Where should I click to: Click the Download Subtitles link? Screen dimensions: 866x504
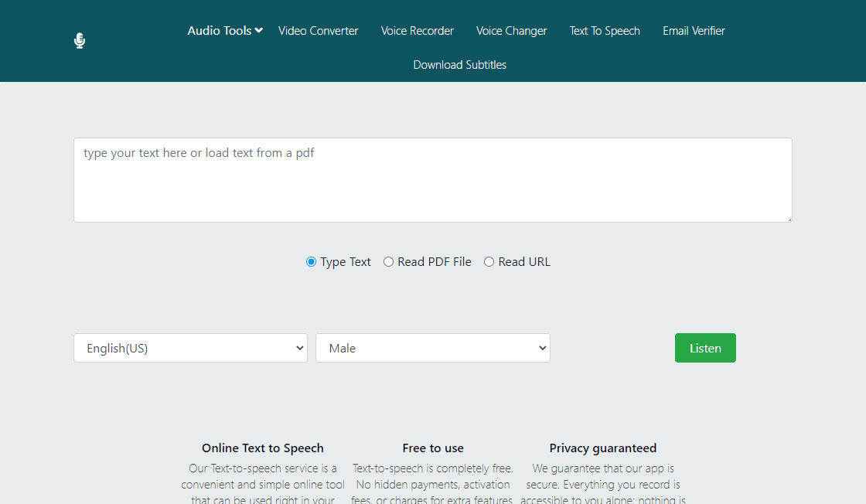[x=459, y=65]
